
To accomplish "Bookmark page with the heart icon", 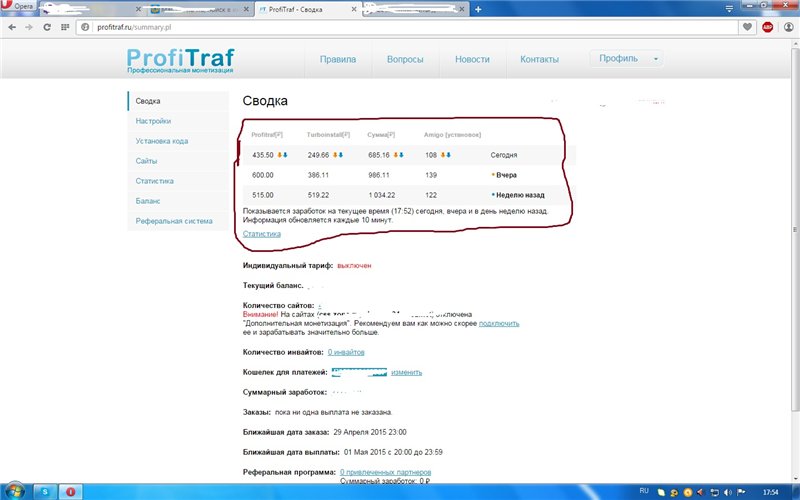I will pos(747,27).
